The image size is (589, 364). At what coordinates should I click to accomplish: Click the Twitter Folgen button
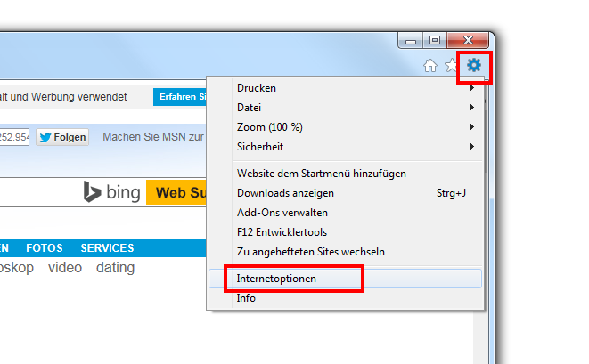(62, 137)
